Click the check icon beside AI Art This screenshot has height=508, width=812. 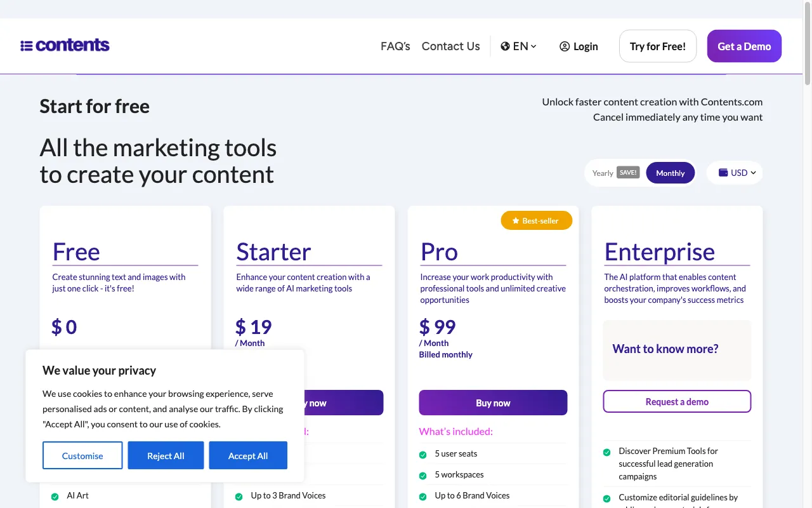(55, 497)
